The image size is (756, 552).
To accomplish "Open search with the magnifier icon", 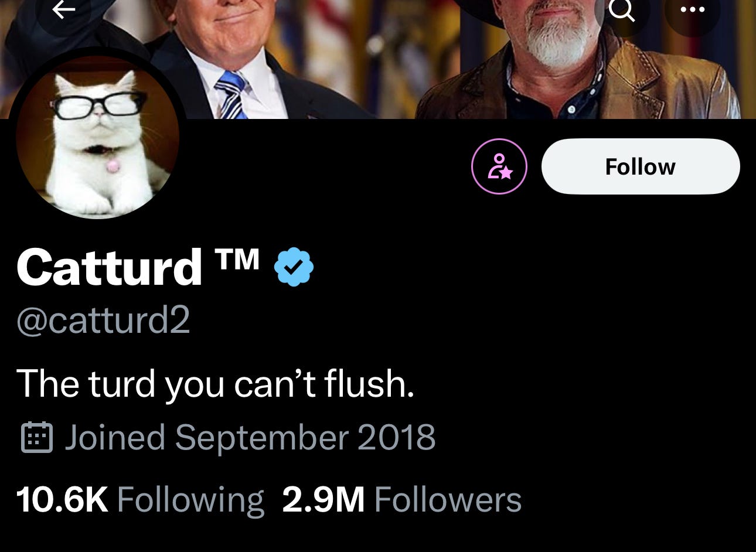I will [x=621, y=10].
